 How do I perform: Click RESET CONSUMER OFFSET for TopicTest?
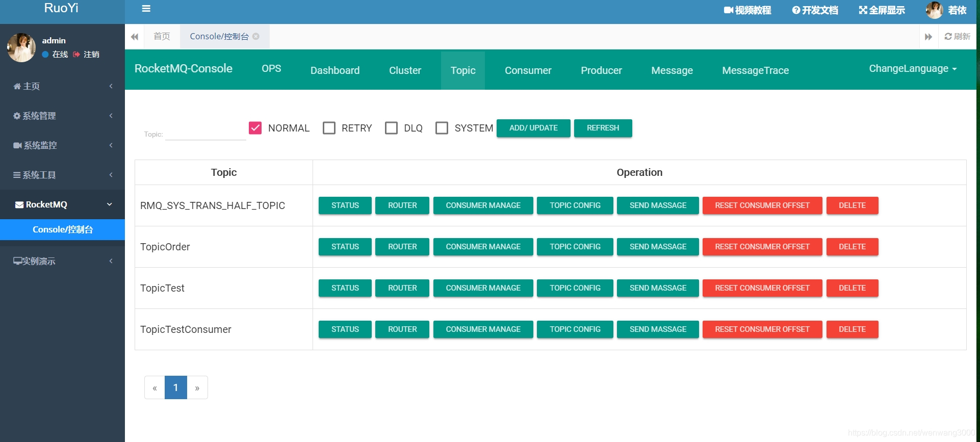(x=762, y=288)
